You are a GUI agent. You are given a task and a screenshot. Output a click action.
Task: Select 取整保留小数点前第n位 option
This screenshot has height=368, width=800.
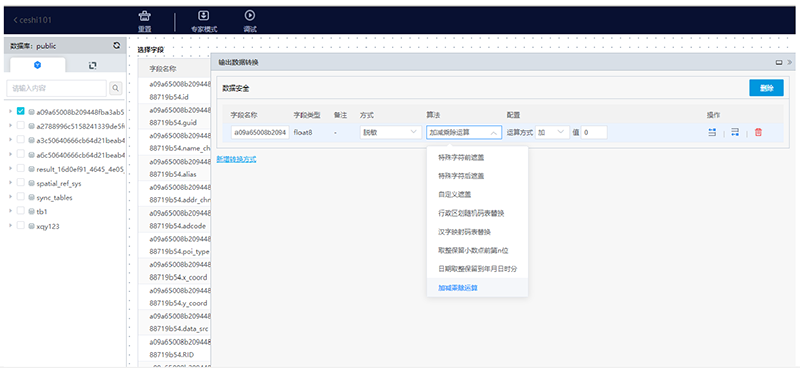[x=477, y=250]
